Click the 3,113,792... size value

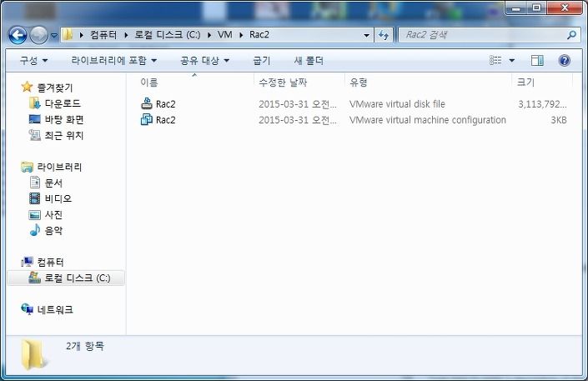click(x=542, y=104)
